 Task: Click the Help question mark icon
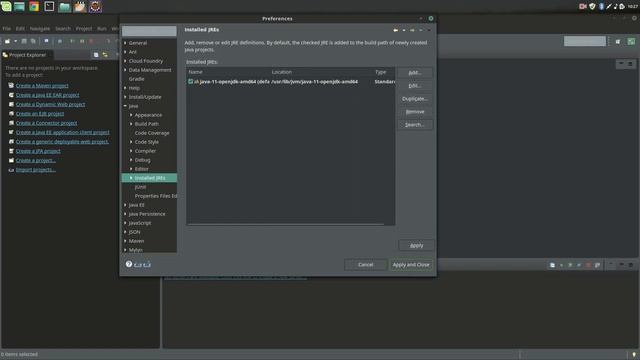pyautogui.click(x=129, y=264)
